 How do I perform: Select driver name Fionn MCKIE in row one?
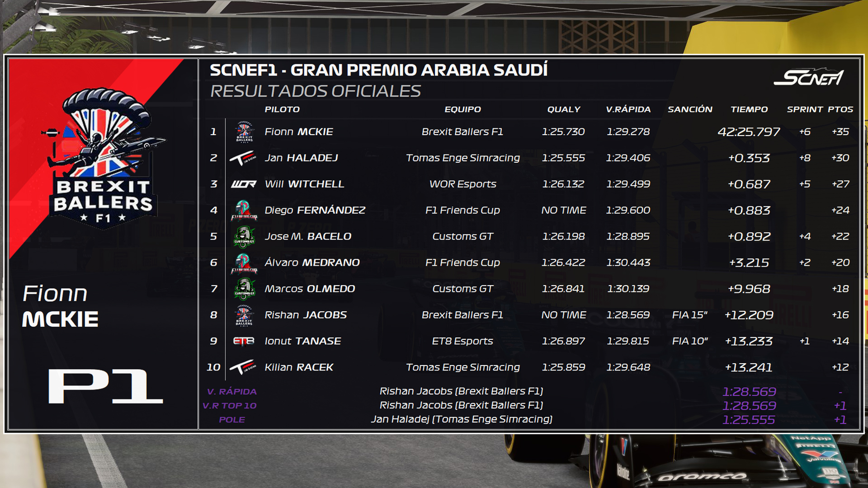[299, 132]
